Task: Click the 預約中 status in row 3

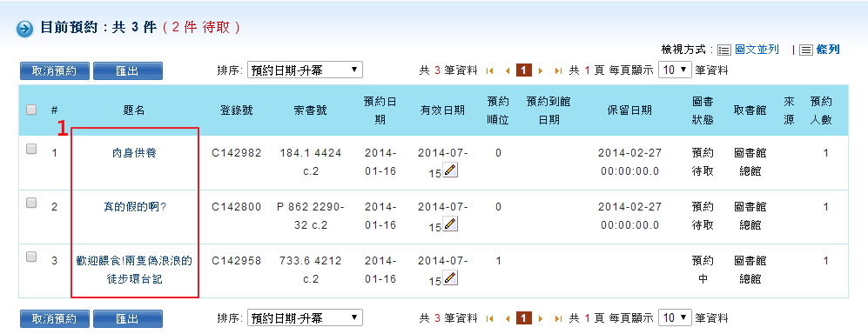Action: [x=703, y=270]
